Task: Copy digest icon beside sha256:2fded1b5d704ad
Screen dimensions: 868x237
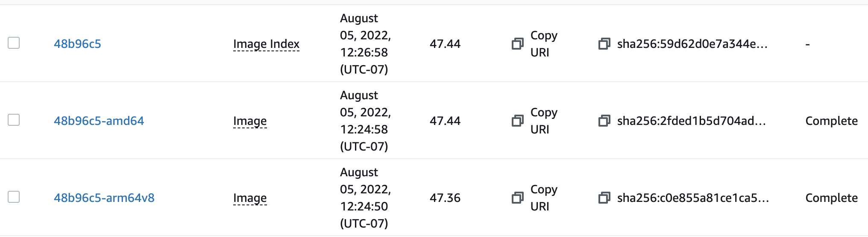Action: click(604, 121)
